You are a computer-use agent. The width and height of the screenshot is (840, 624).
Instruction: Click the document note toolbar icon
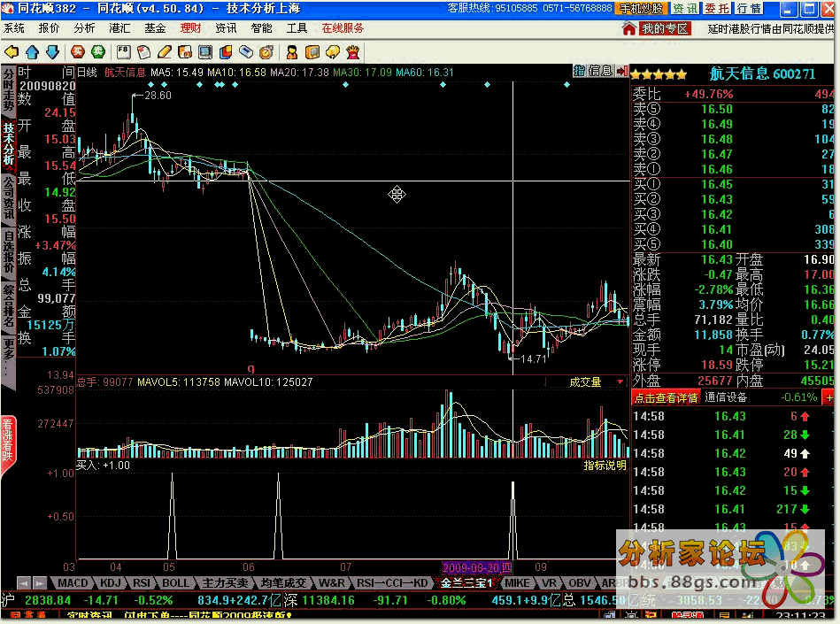pos(143,52)
